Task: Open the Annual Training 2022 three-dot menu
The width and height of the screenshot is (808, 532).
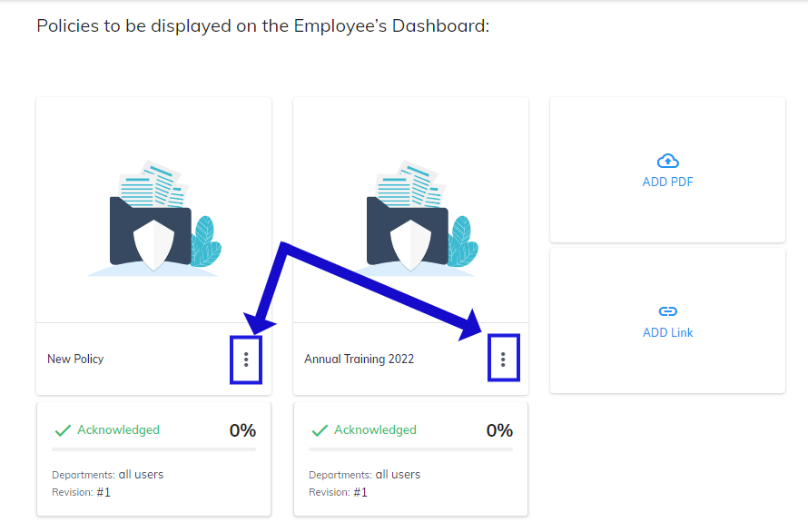Action: 503,360
